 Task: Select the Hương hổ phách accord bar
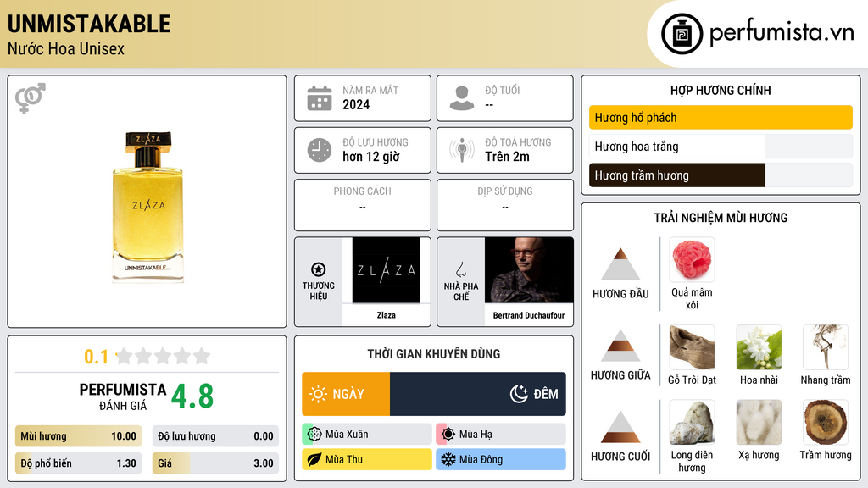point(721,117)
